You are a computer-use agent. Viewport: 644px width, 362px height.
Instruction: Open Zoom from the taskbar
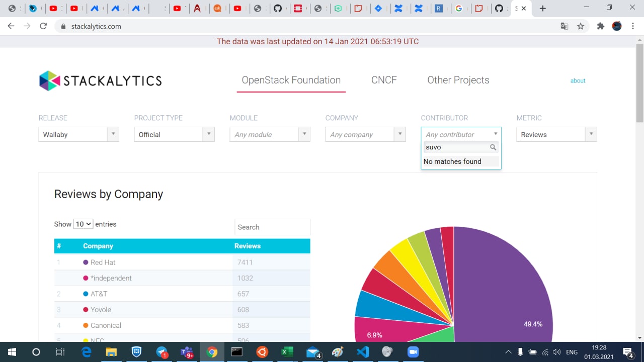[x=413, y=352]
